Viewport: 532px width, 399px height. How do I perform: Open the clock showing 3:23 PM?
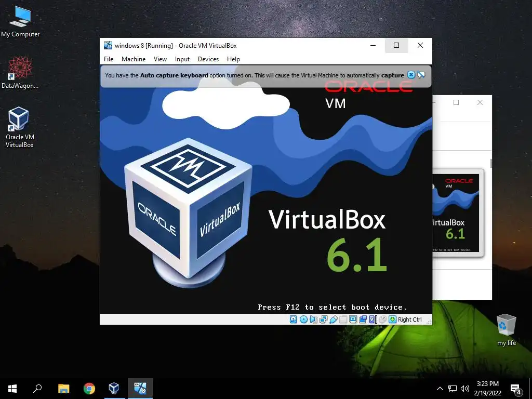click(x=487, y=389)
